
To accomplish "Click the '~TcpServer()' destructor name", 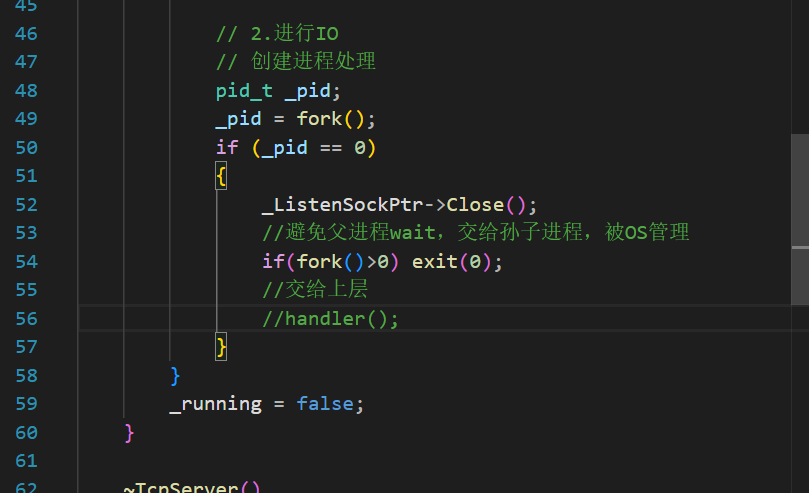I will 192,487.
